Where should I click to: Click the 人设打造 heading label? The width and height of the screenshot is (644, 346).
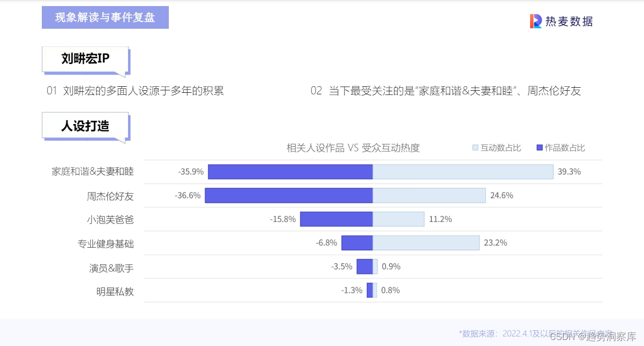coord(85,126)
